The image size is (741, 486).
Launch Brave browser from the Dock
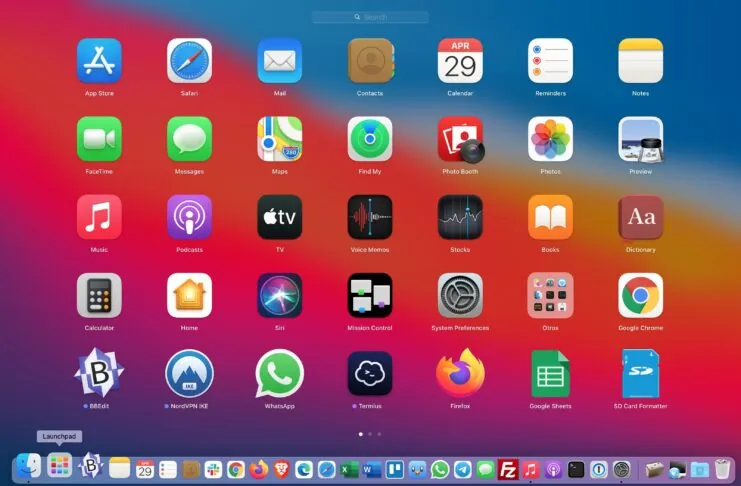click(x=281, y=469)
